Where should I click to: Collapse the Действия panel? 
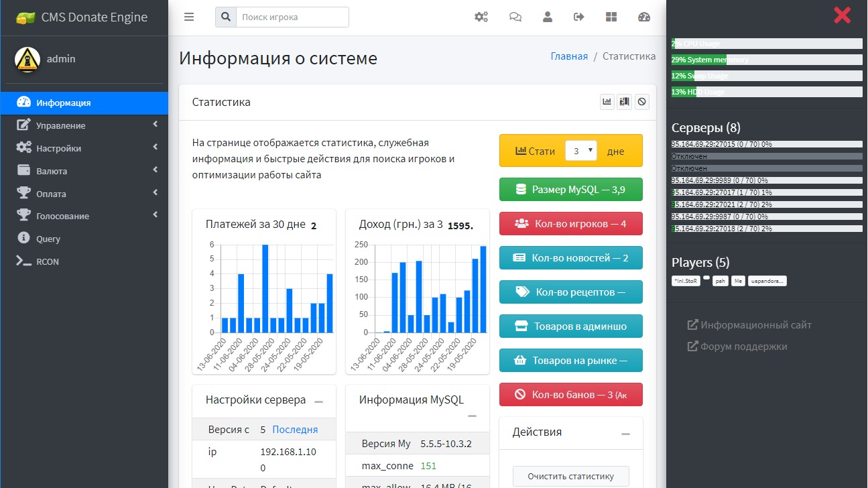click(625, 434)
